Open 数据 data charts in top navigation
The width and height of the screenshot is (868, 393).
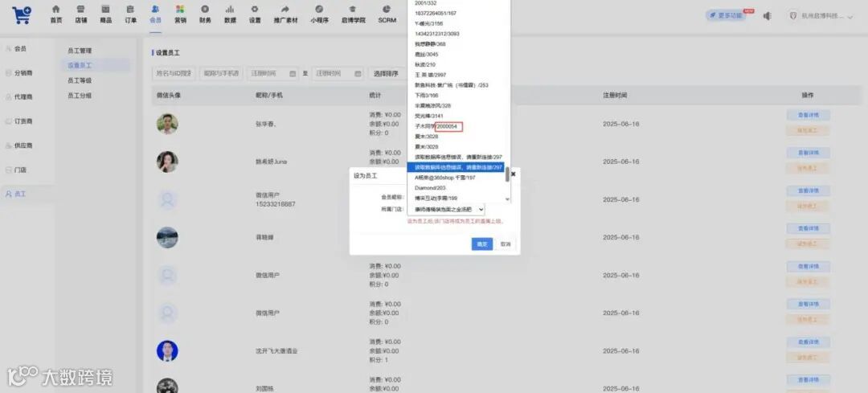(x=230, y=14)
